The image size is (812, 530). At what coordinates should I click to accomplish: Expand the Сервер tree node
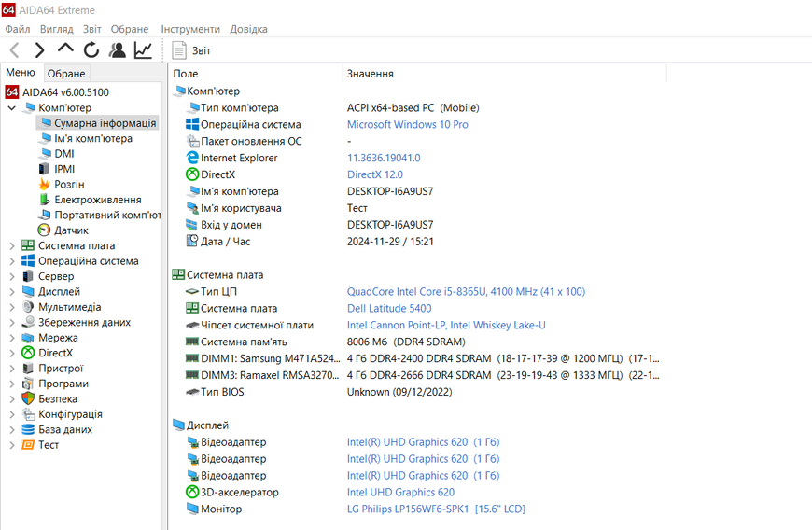(12, 276)
